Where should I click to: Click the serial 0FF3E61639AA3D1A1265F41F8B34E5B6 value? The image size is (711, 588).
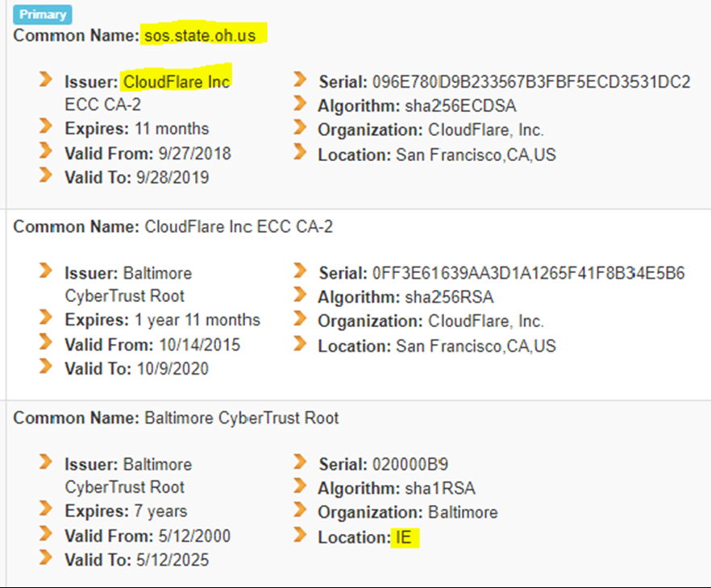528,273
